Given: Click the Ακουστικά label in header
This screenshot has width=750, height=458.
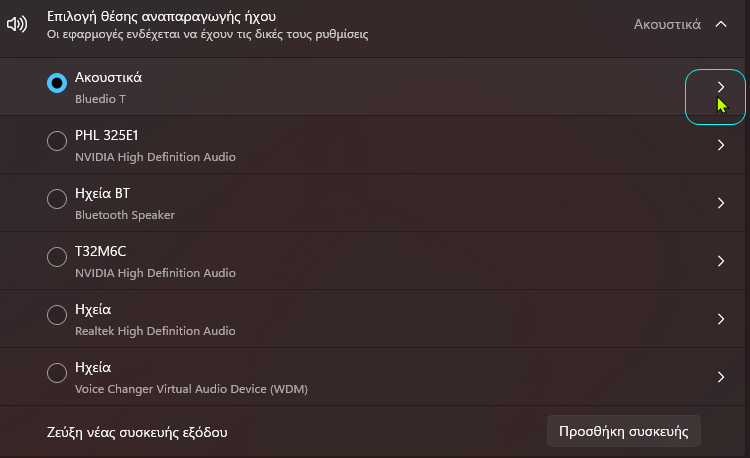Looking at the screenshot, I should point(667,24).
